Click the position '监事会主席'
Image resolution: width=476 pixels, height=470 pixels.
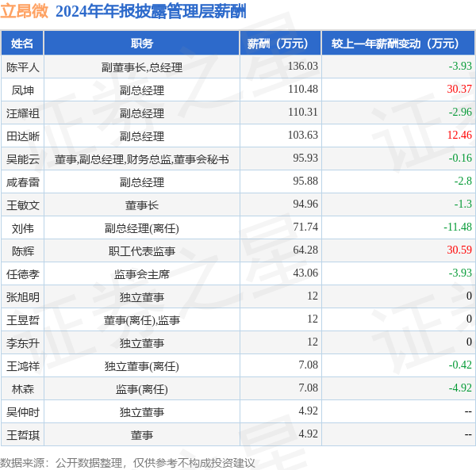coord(142,274)
